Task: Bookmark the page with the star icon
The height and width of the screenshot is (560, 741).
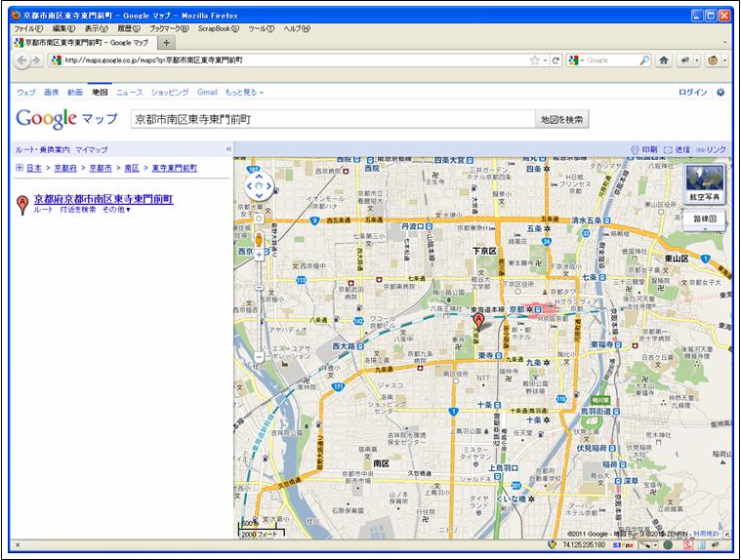Action: pos(534,60)
